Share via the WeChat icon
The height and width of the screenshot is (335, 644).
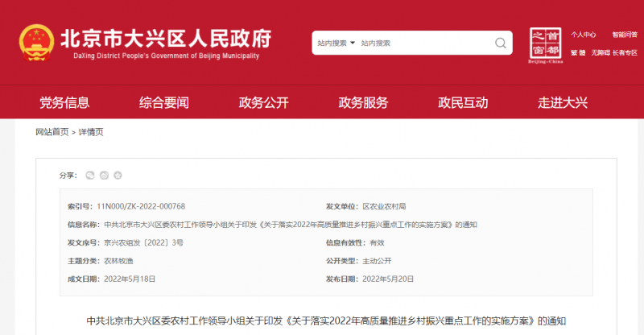click(90, 176)
